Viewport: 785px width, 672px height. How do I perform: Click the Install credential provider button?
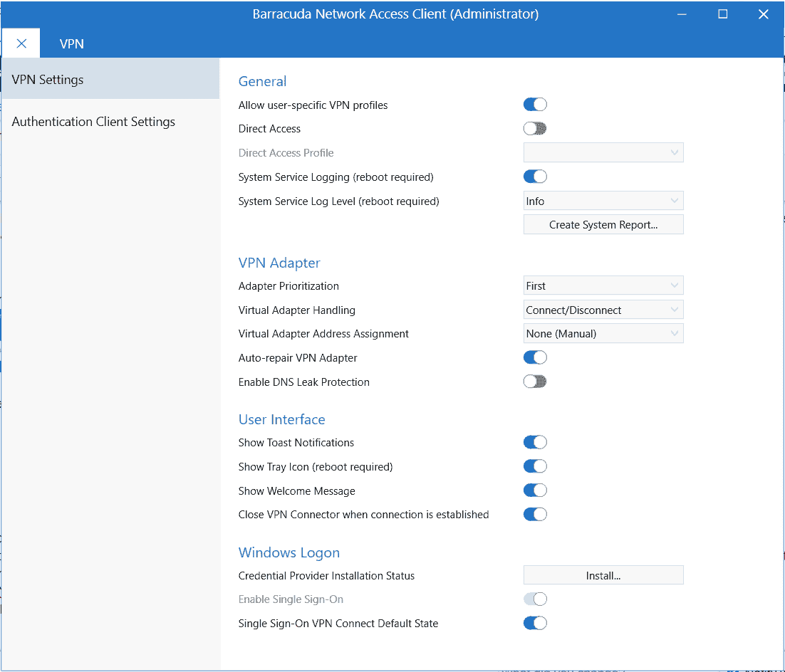tap(603, 575)
